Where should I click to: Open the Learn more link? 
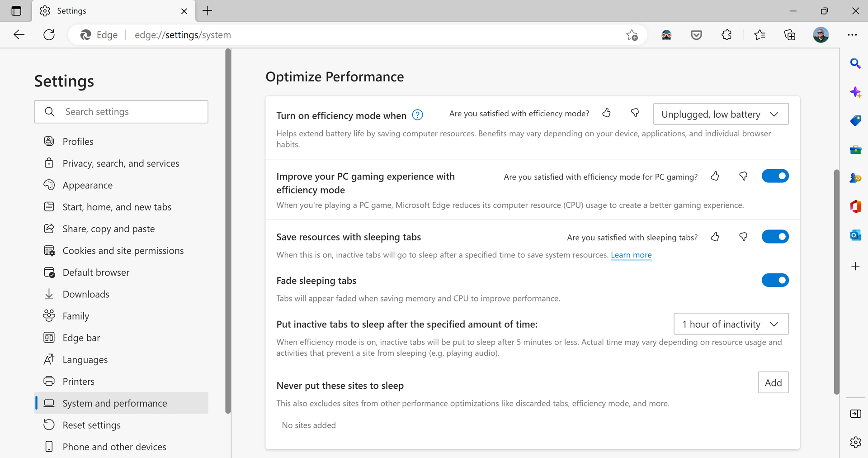coord(631,255)
